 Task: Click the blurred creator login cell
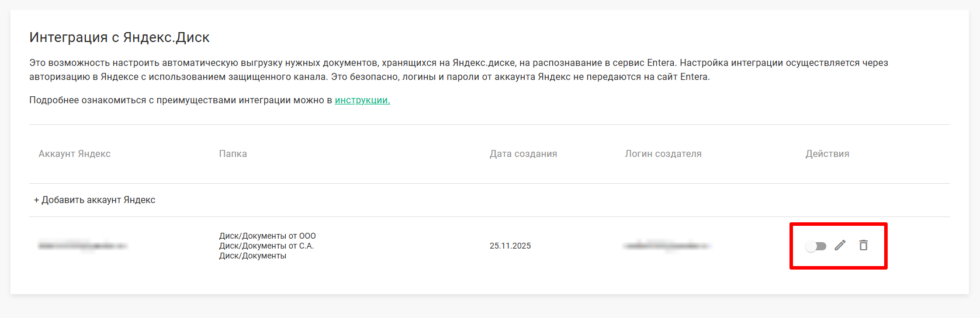coord(666,246)
